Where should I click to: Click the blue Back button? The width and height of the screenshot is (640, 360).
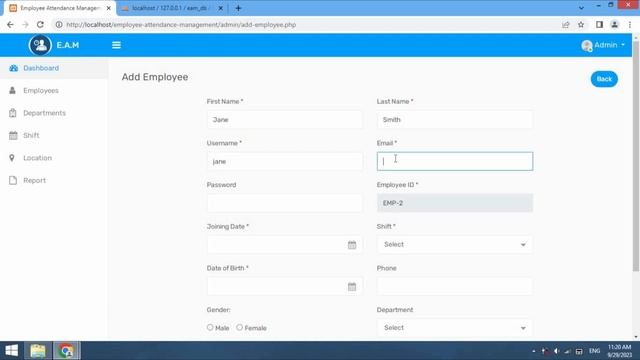click(x=604, y=79)
